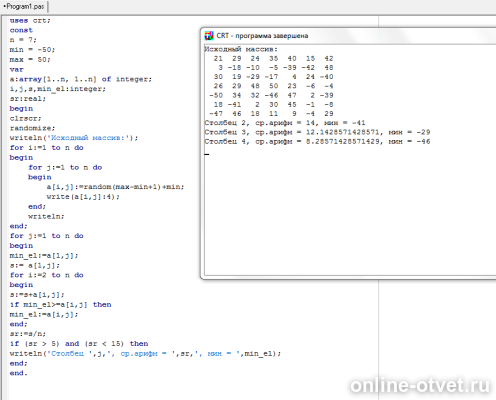Click the 'sr:=s/n;' line
This screenshot has width=496, height=400.
click(28, 334)
